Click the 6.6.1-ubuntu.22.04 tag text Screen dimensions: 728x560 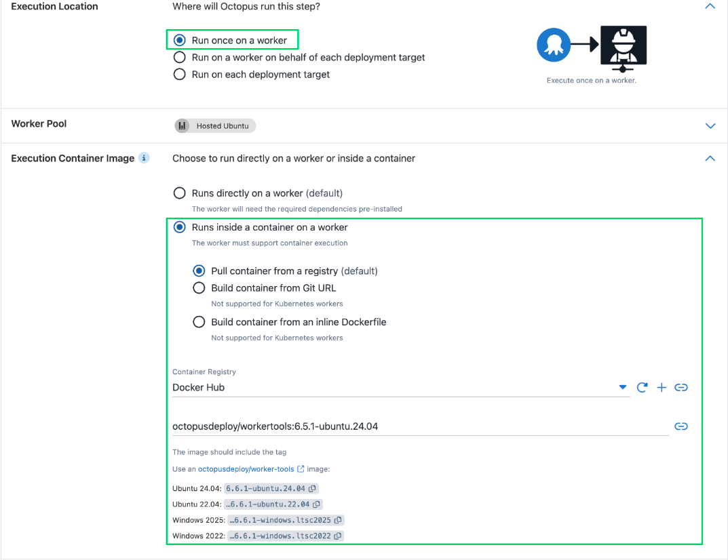(267, 504)
